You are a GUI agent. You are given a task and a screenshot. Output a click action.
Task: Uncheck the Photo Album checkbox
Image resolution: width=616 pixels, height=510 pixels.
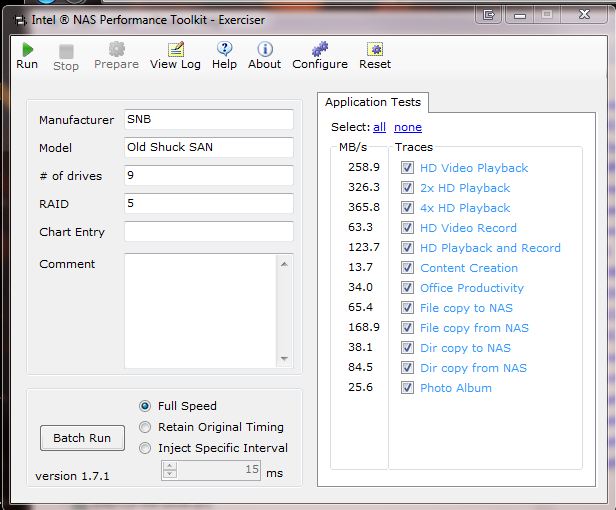click(407, 388)
